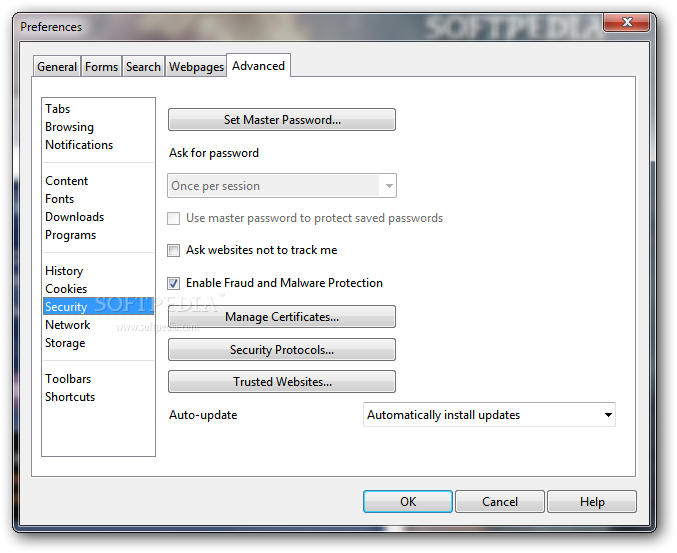The height and width of the screenshot is (553, 677).
Task: Select the highlighted Security entry
Action: [x=98, y=307]
